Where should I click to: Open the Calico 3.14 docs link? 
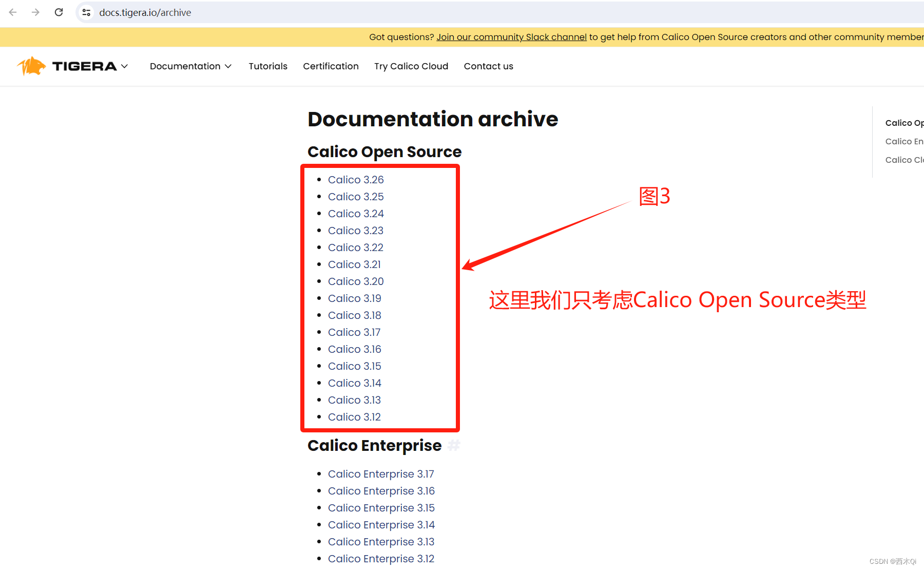tap(355, 383)
